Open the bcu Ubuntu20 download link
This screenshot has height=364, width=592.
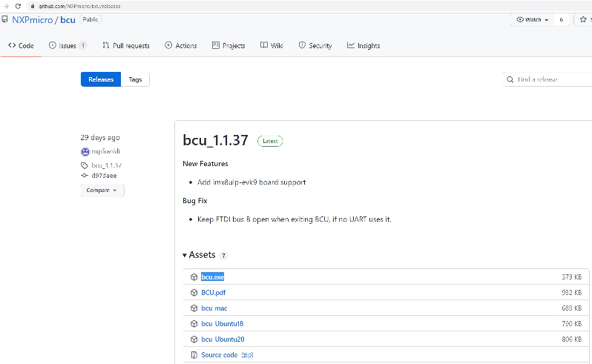coord(223,340)
